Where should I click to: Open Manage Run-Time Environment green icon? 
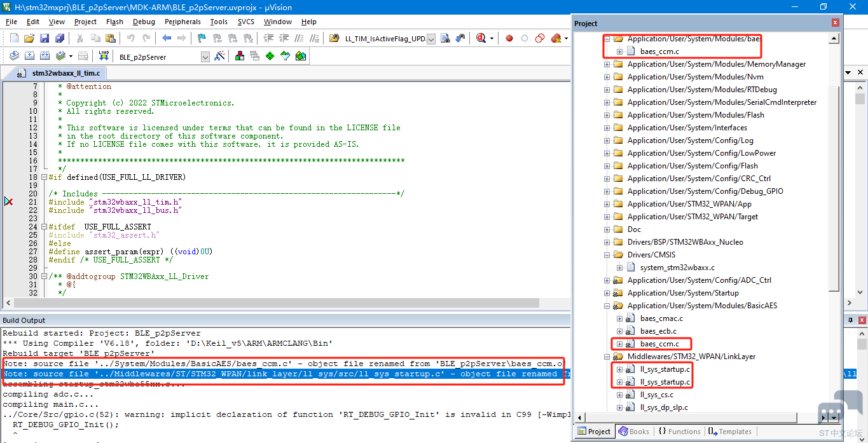pos(270,56)
